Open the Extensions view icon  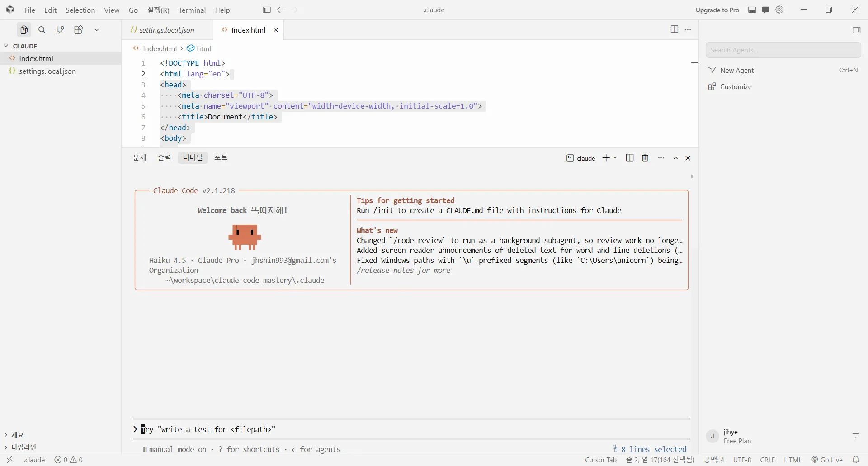click(x=79, y=30)
